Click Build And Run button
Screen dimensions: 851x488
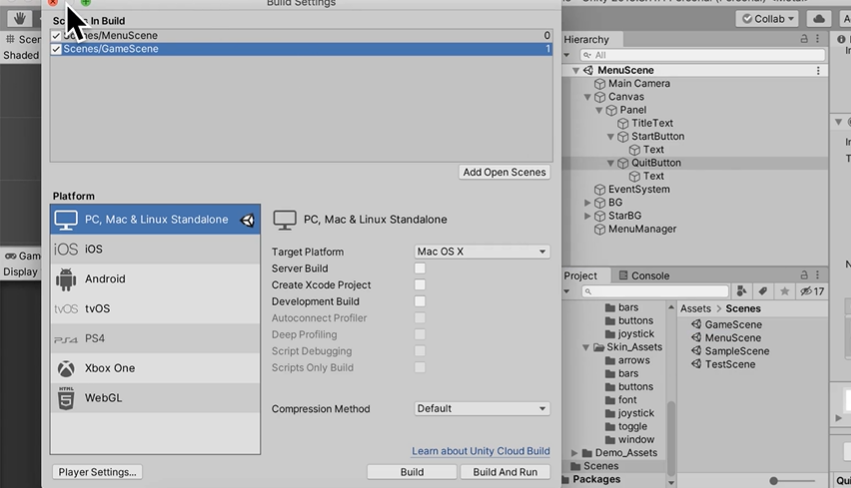click(505, 472)
